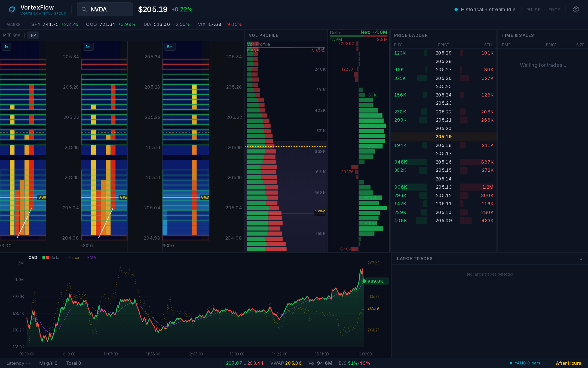Click the NVDA symbol search field
588x368 pixels.
tap(105, 10)
